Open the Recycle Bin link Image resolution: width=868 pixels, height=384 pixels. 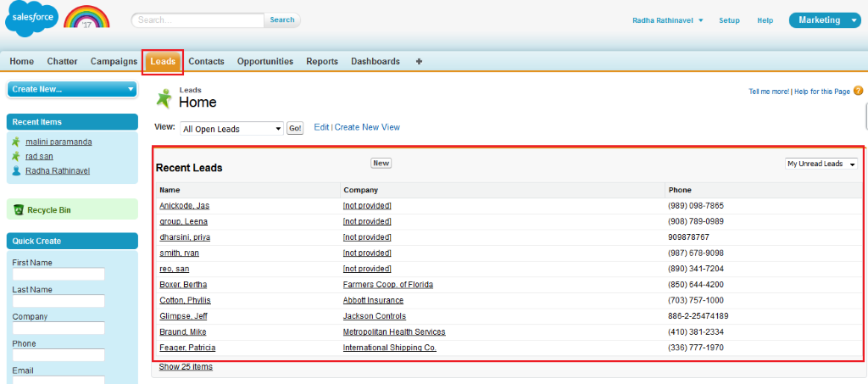pyautogui.click(x=49, y=210)
